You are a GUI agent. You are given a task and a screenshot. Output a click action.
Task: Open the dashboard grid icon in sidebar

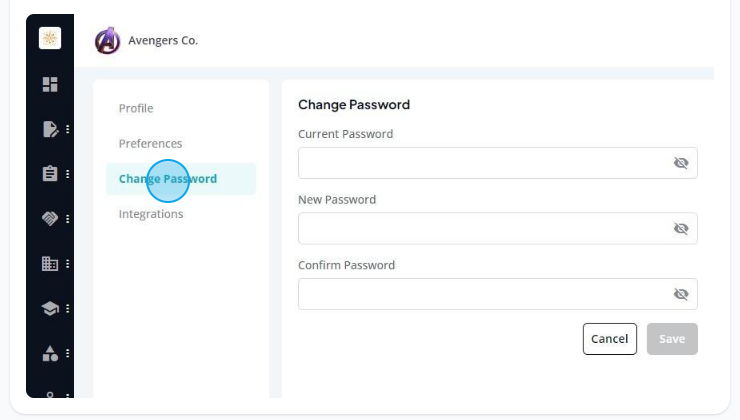50,84
